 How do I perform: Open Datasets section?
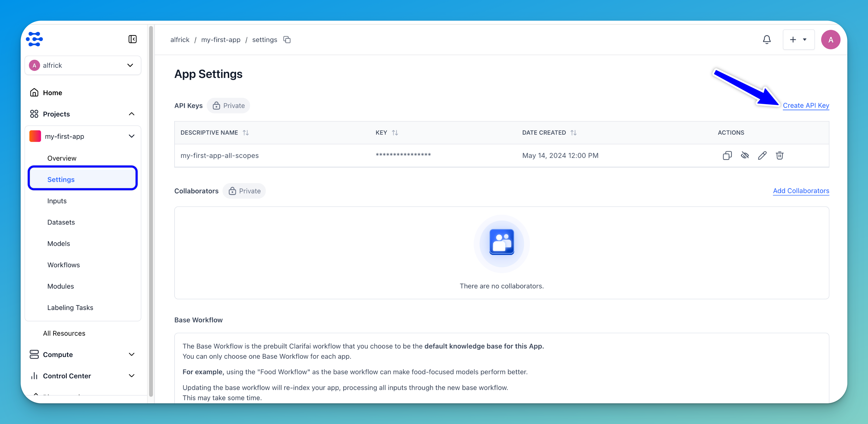coord(61,222)
